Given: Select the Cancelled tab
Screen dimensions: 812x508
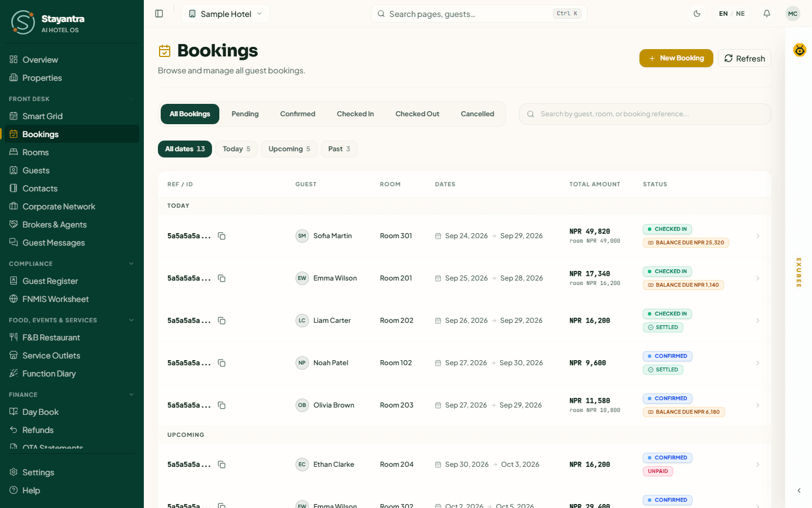Looking at the screenshot, I should pos(478,114).
